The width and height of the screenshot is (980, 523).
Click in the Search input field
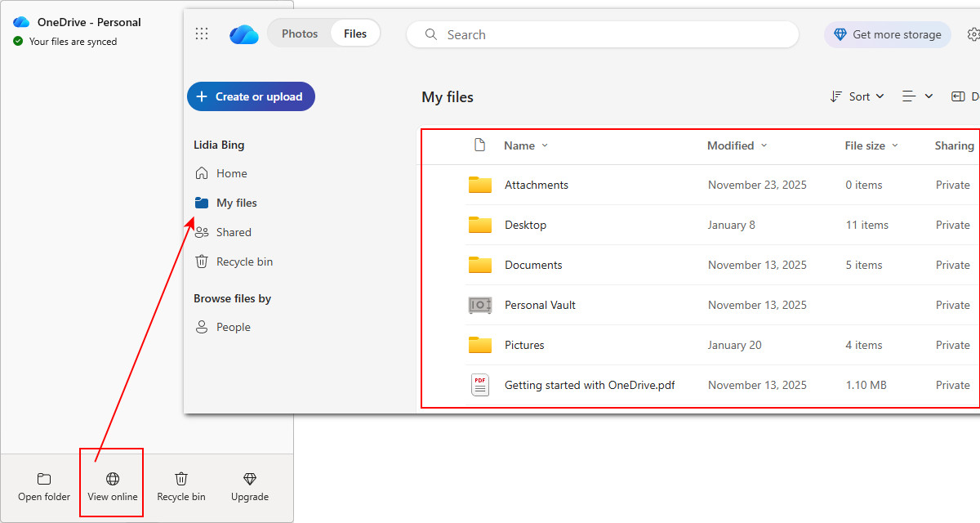[x=603, y=34]
